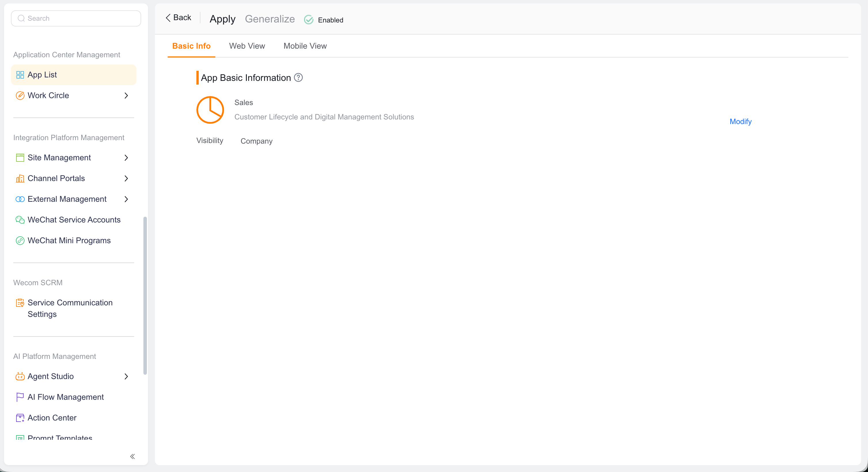Open Service Communication Settings

click(74, 308)
